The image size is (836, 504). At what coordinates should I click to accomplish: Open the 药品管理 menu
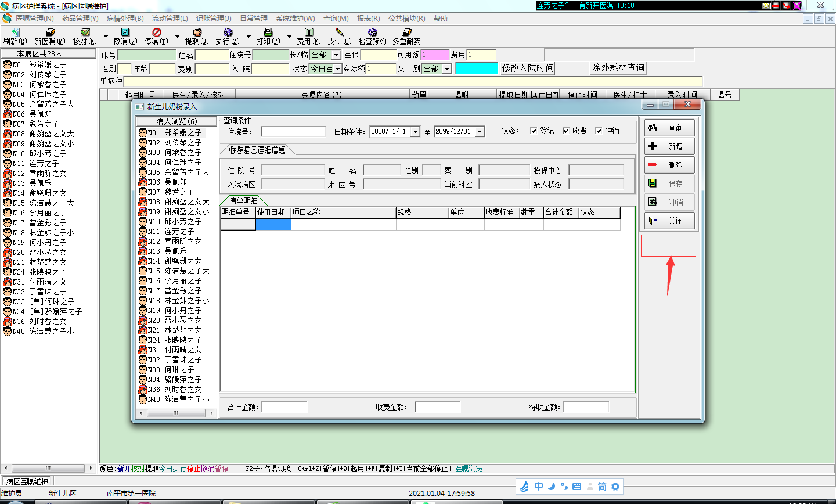coord(80,19)
